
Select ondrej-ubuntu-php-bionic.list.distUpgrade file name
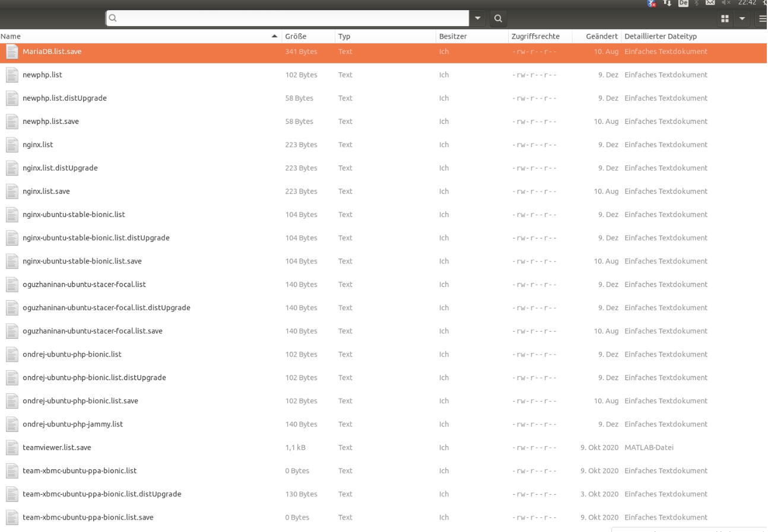pyautogui.click(x=94, y=378)
